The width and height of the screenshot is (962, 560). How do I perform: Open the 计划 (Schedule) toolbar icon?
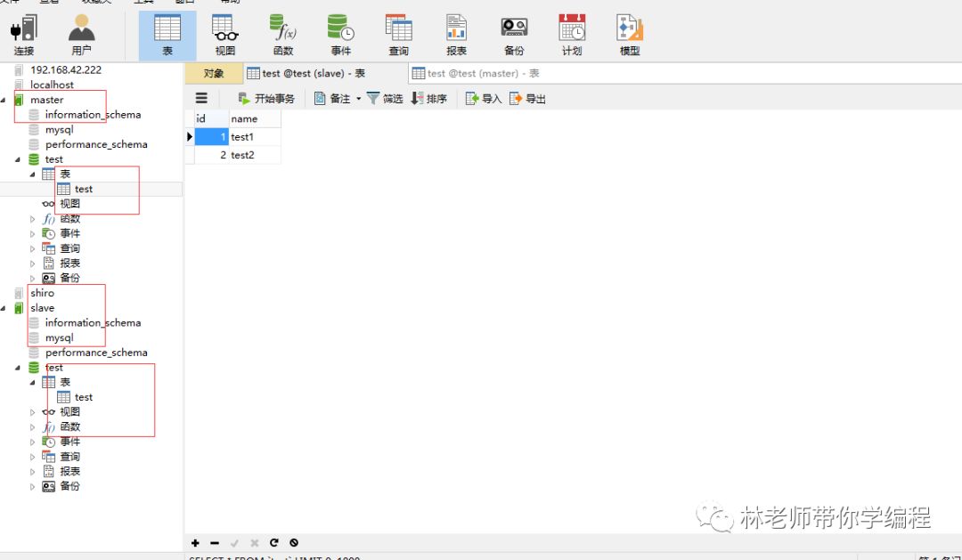(572, 36)
